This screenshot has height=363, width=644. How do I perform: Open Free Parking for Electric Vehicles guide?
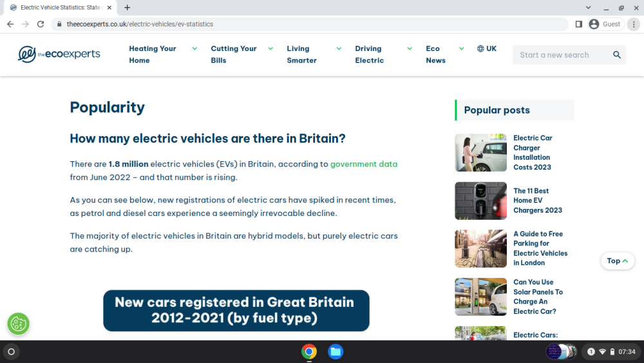[x=540, y=248]
